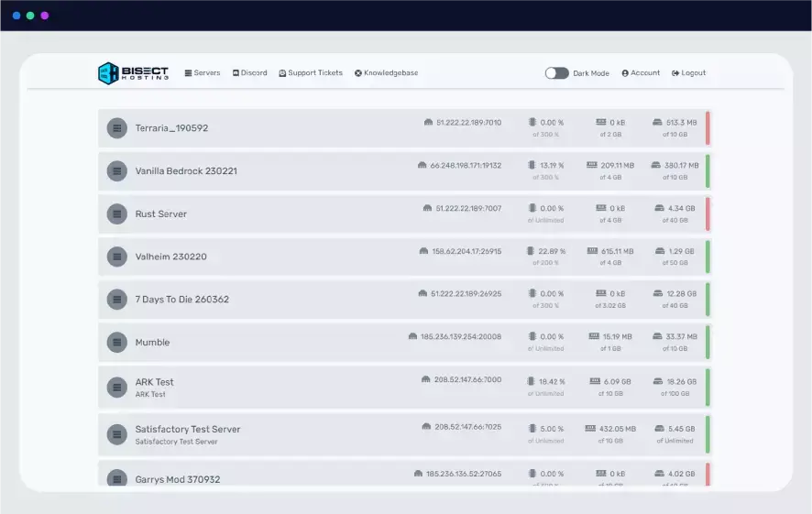Viewport: 812px width, 514px height.
Task: Click the memory usage 6.09 GB value
Action: pos(618,382)
